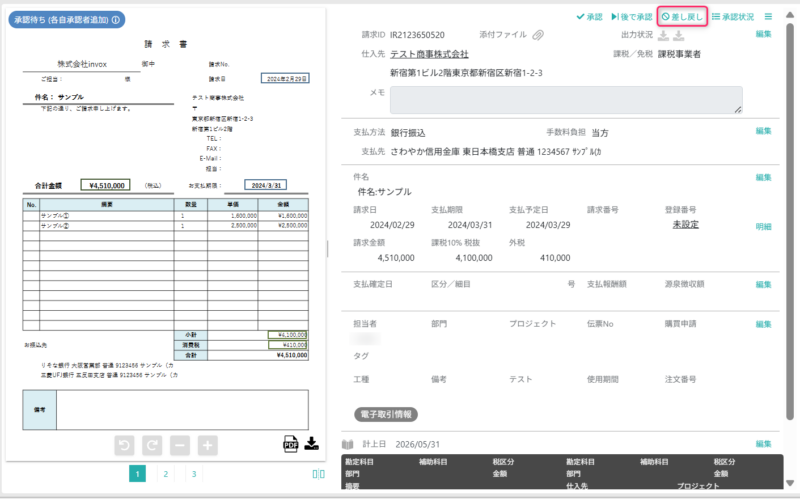Click the 2024/02/29 請求日 value

coord(392,225)
